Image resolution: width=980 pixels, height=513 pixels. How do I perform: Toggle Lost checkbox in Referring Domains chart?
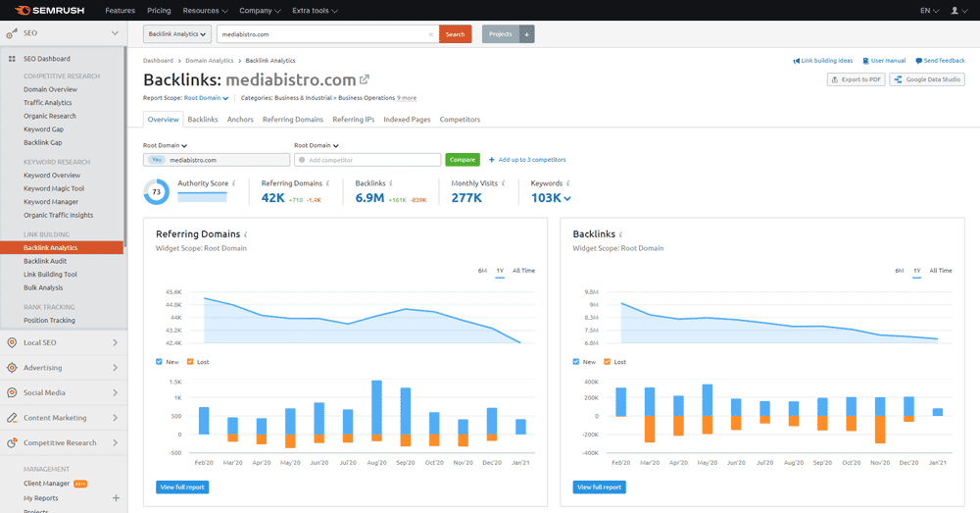[x=190, y=362]
